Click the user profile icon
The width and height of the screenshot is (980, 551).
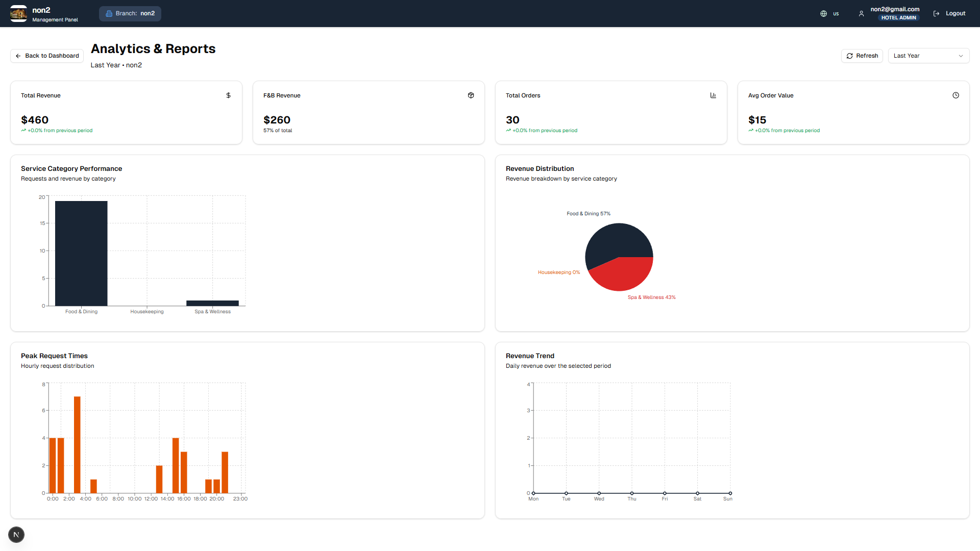click(x=861, y=14)
